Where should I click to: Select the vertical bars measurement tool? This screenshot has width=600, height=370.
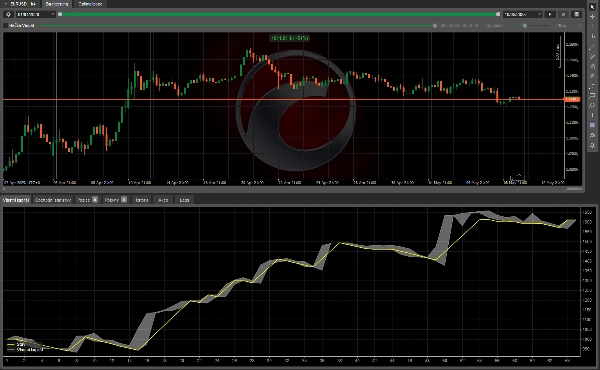click(x=592, y=36)
